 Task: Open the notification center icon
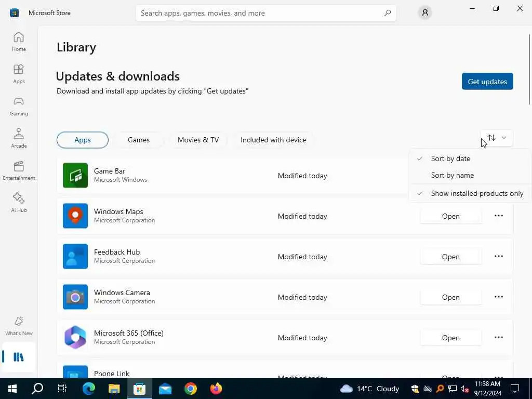pyautogui.click(x=515, y=389)
